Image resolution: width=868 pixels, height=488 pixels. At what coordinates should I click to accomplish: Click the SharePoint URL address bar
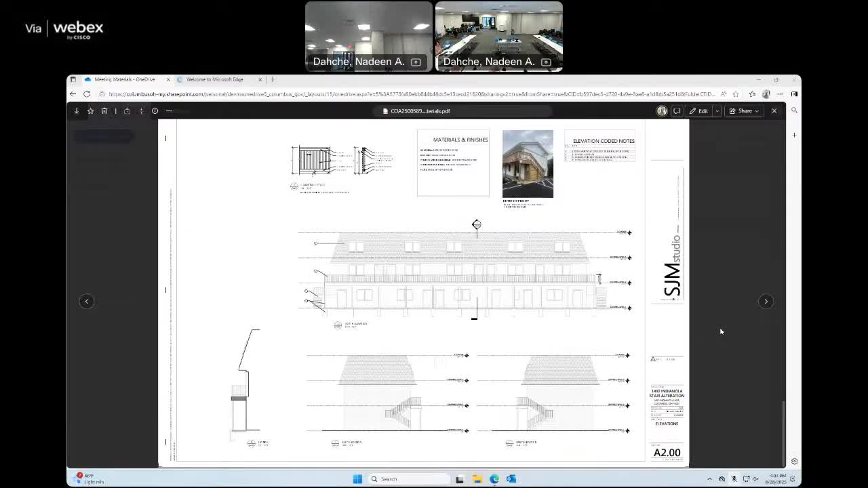[407, 94]
